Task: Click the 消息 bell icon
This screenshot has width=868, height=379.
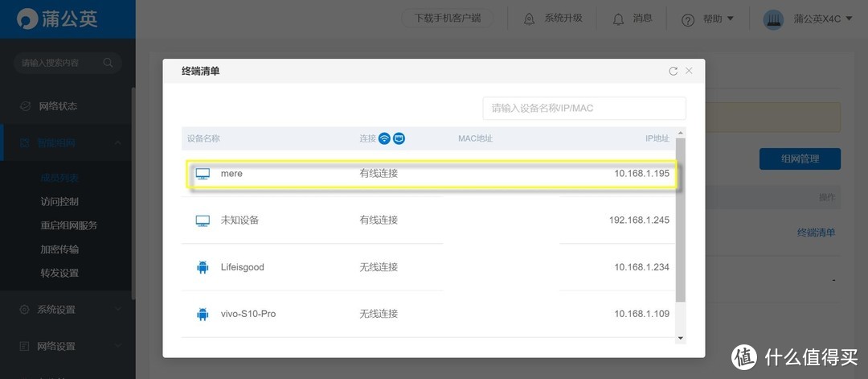Action: [x=618, y=19]
